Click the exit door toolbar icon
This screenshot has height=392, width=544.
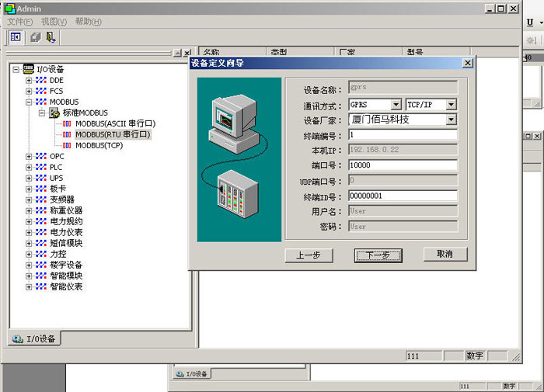coord(51,36)
